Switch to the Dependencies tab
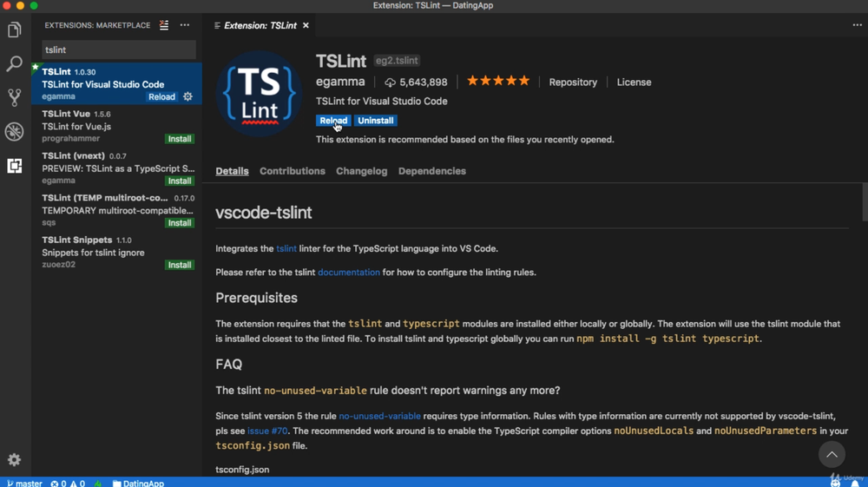This screenshot has height=487, width=868. coord(431,171)
